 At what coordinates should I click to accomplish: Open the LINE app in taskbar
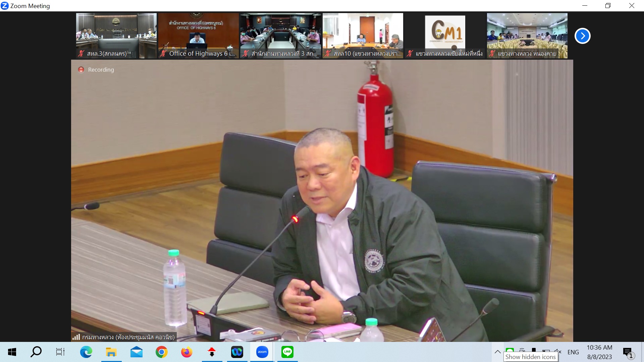287,352
